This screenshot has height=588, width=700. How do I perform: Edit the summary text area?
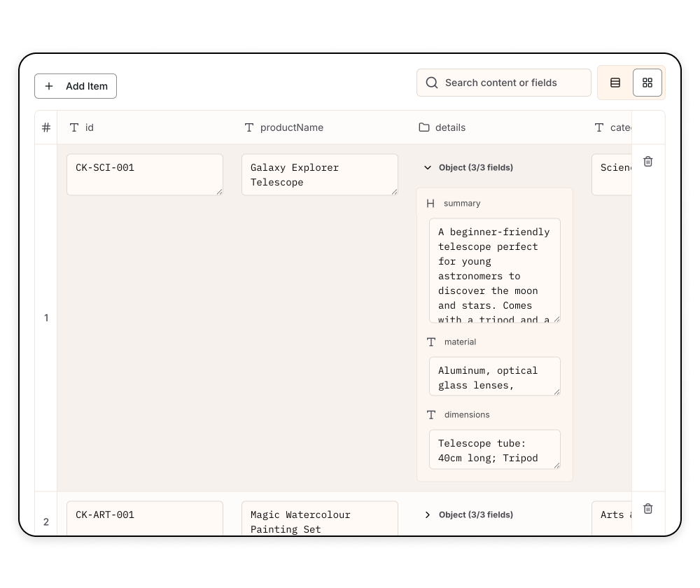coord(495,271)
